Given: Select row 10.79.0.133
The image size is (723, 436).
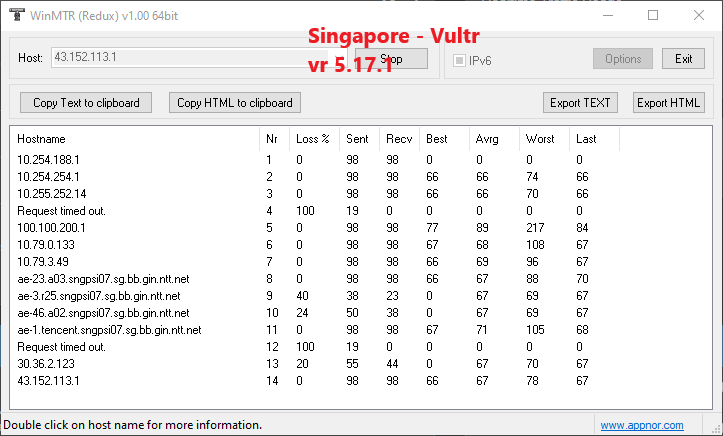Looking at the screenshot, I should tap(315, 245).
